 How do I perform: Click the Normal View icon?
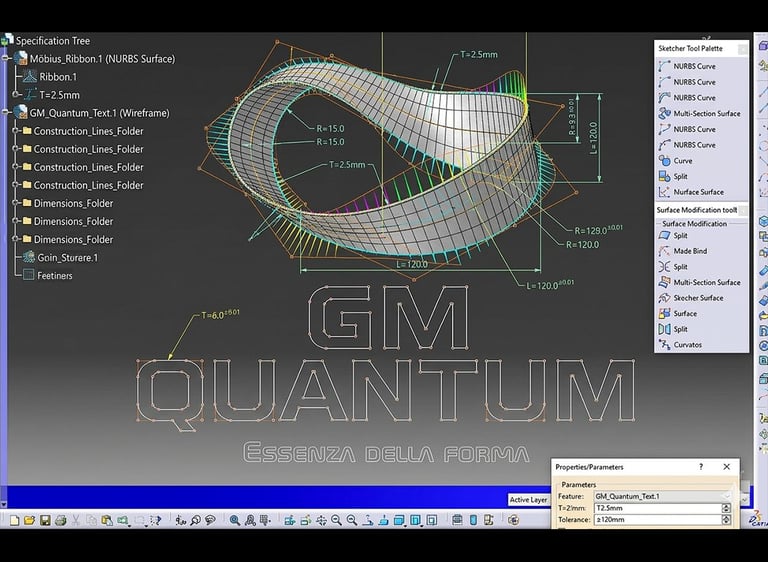click(x=368, y=520)
